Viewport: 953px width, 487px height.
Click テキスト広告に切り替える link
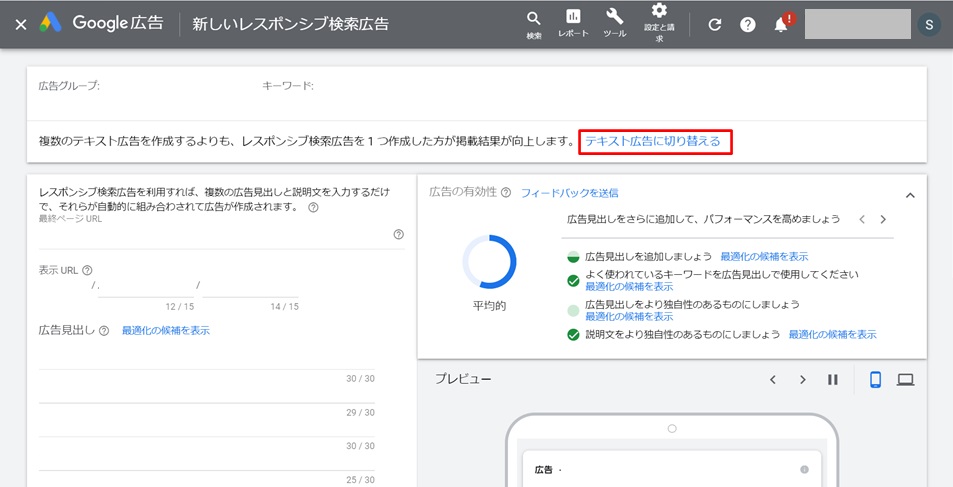(653, 142)
